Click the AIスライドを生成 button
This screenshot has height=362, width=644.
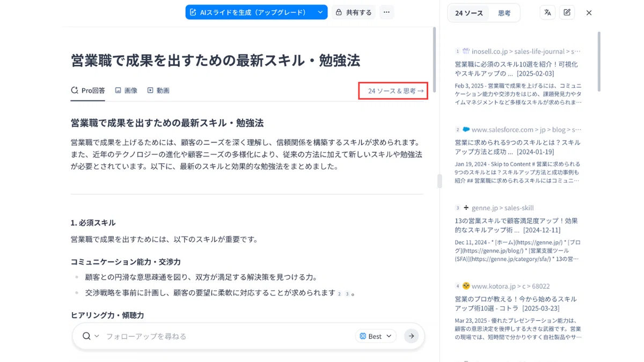[x=250, y=12]
